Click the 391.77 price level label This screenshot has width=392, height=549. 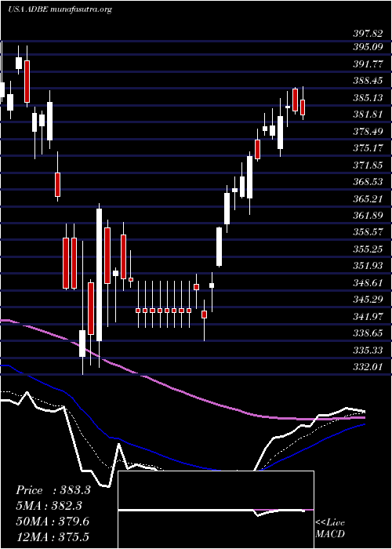click(367, 64)
